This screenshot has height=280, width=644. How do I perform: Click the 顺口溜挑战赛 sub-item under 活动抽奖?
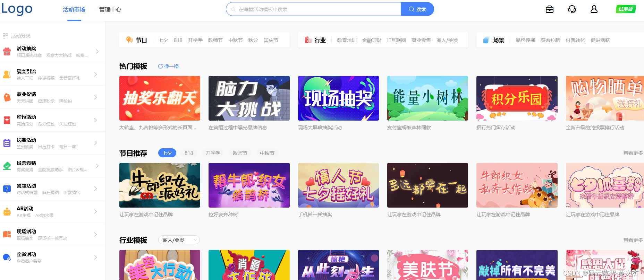click(x=29, y=55)
